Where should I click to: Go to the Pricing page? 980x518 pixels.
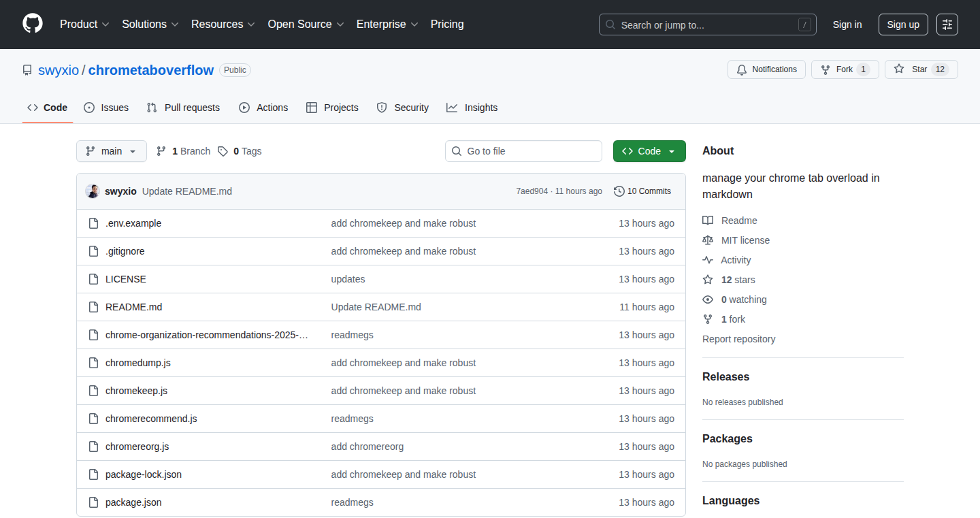pyautogui.click(x=447, y=25)
